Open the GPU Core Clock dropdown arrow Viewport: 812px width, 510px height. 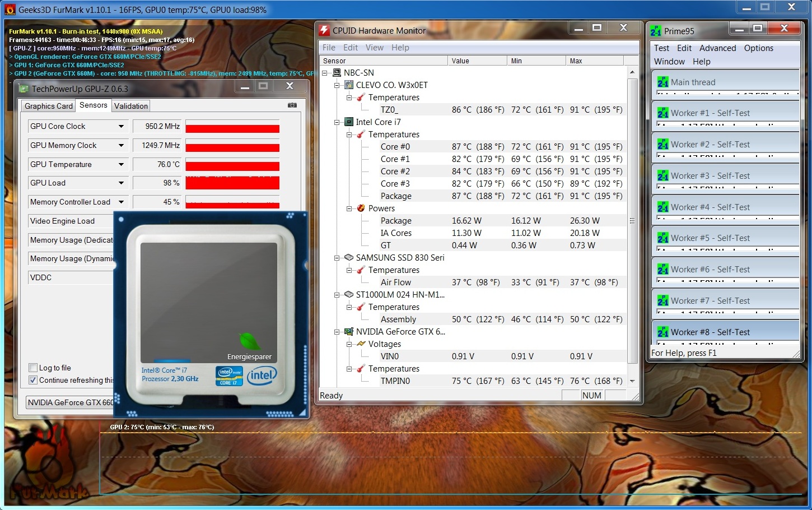click(121, 126)
